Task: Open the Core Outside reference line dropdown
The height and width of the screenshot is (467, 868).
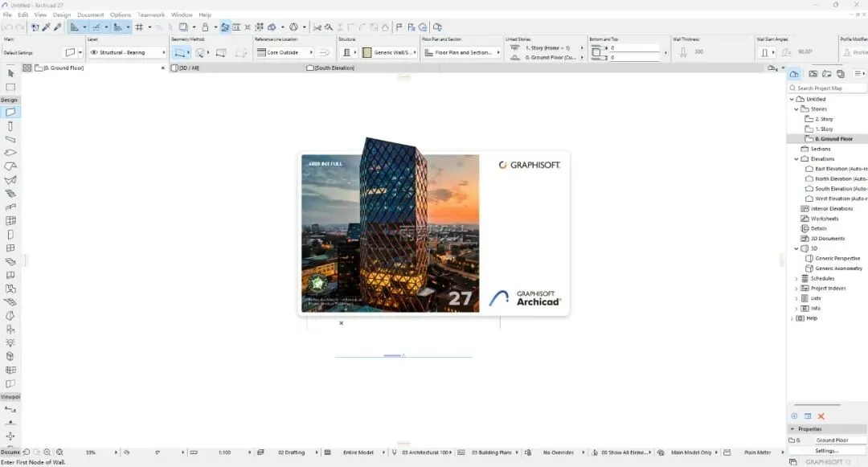Action: 285,52
